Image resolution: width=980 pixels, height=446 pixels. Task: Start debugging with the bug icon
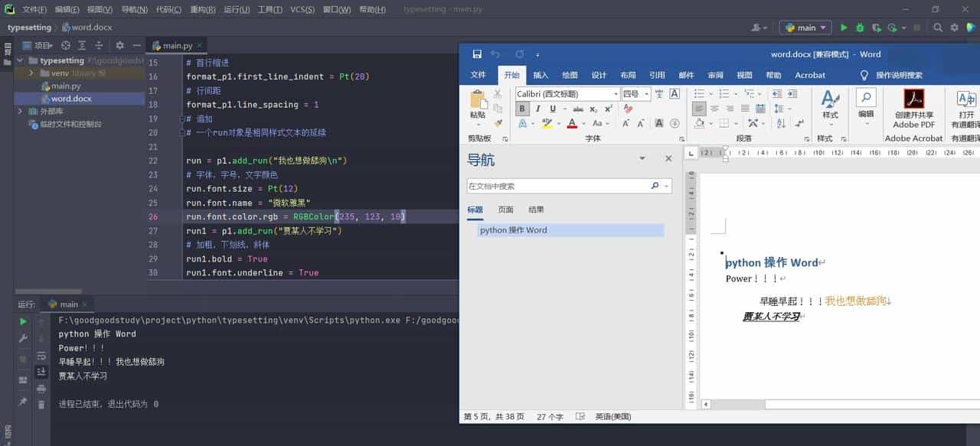pyautogui.click(x=859, y=27)
